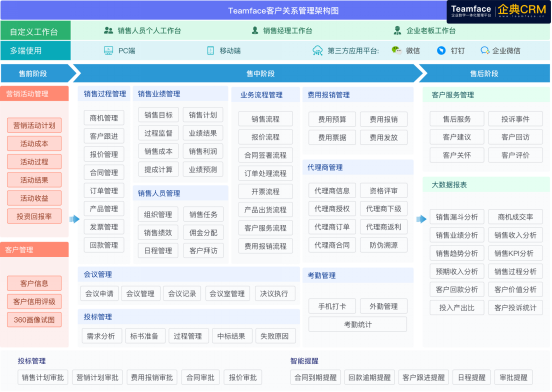This screenshot has height=392, width=552.
Task: Select the 产品出货流程 box
Action: click(265, 210)
